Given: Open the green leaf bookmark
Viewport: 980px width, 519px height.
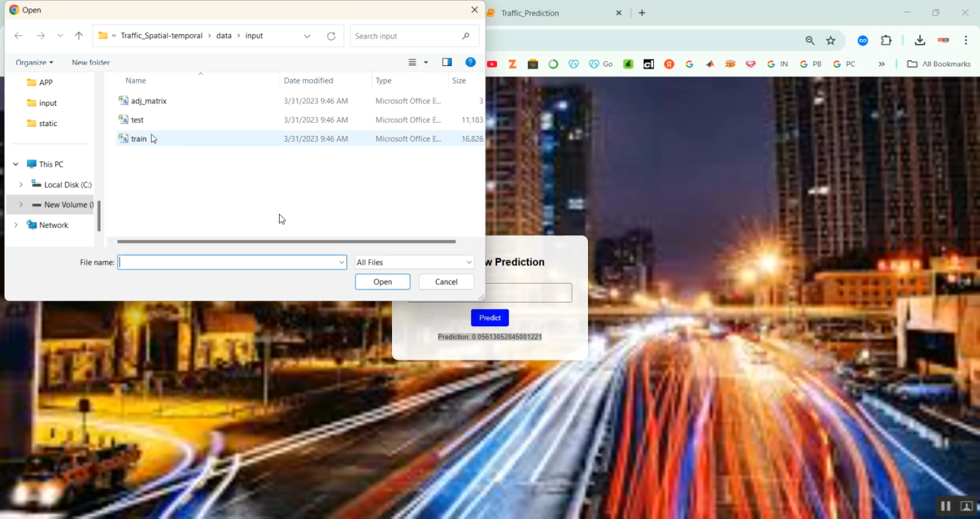Looking at the screenshot, I should [628, 64].
